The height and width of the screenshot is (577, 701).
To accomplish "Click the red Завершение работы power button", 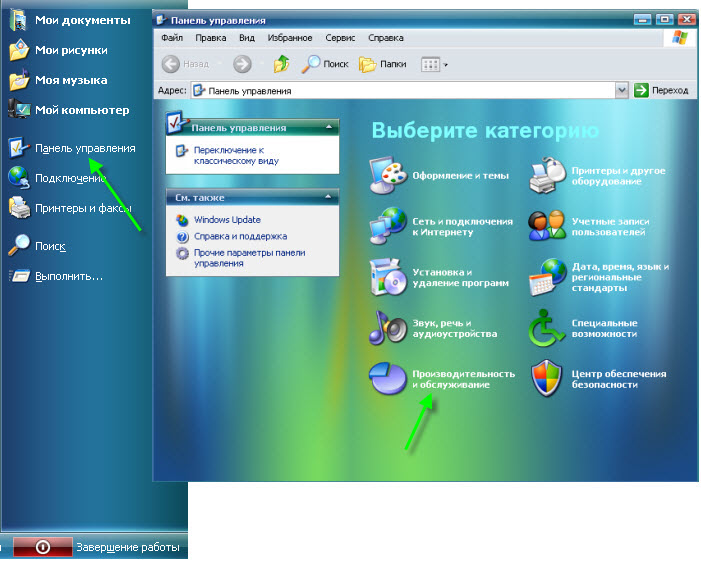I will tap(43, 547).
